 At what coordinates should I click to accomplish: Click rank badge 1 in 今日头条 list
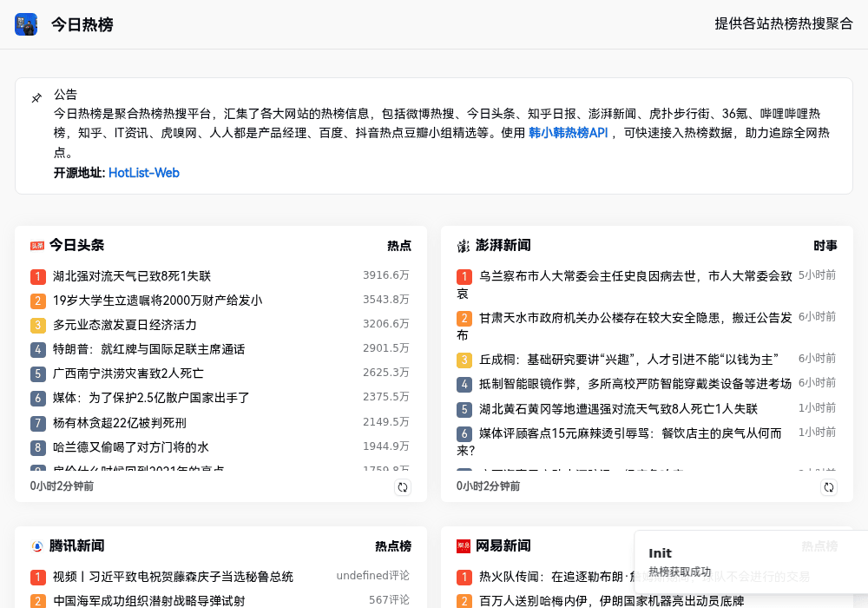(37, 276)
